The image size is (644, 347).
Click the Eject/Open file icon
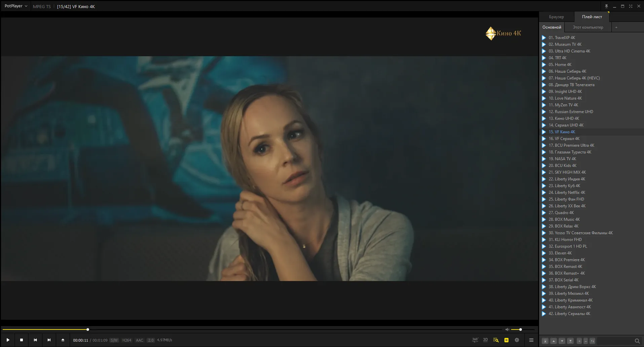click(x=63, y=340)
